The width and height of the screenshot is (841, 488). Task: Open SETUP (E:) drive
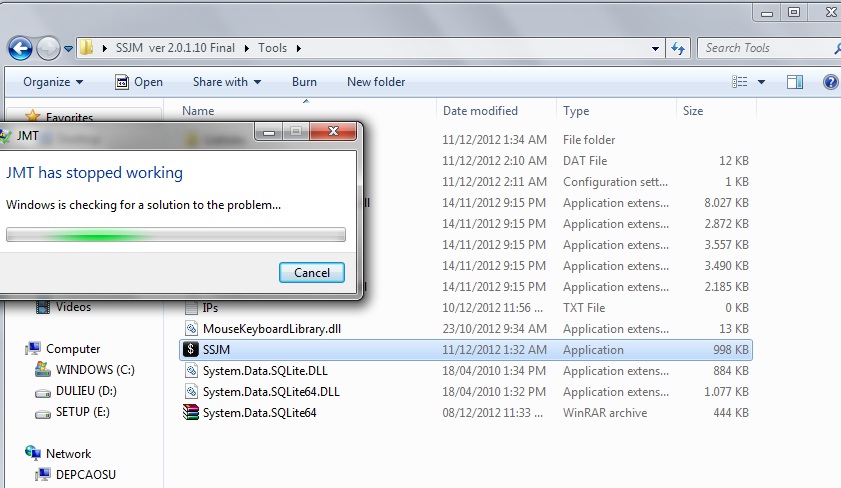coord(83,412)
